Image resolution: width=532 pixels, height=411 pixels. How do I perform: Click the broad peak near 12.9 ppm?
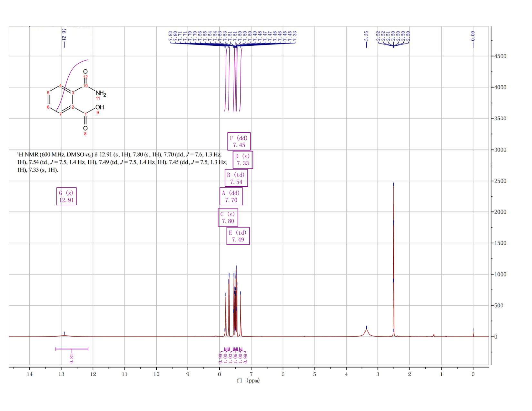(64, 336)
